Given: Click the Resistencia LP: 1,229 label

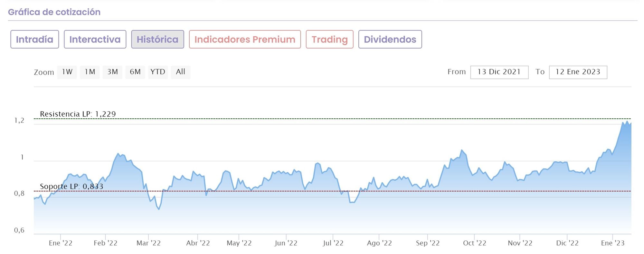Looking at the screenshot, I should (x=78, y=114).
